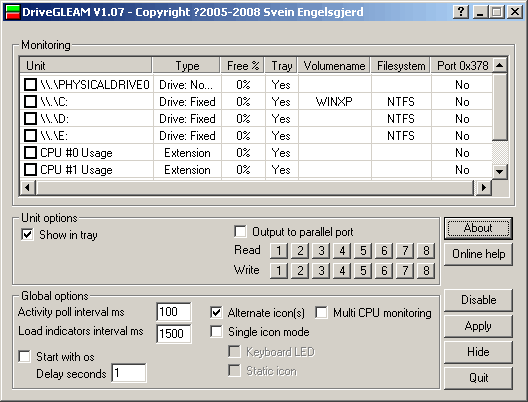Image resolution: width=528 pixels, height=402 pixels.
Task: Click Read pin button 6
Action: (x=384, y=251)
